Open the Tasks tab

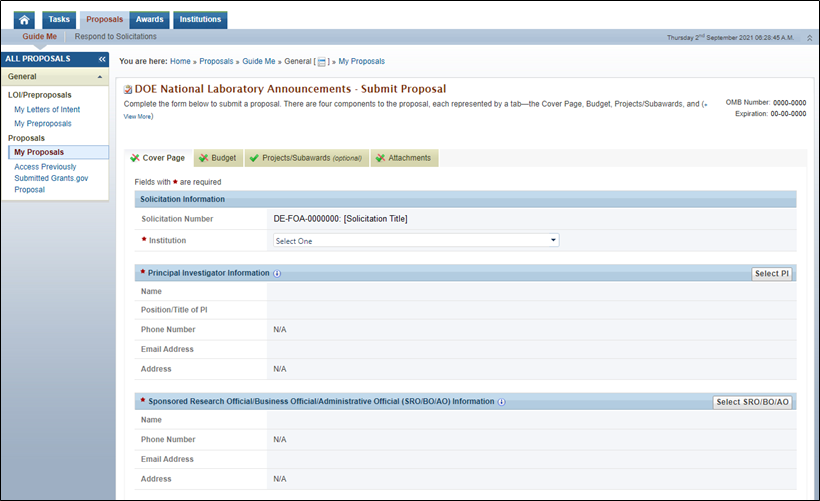coord(59,20)
